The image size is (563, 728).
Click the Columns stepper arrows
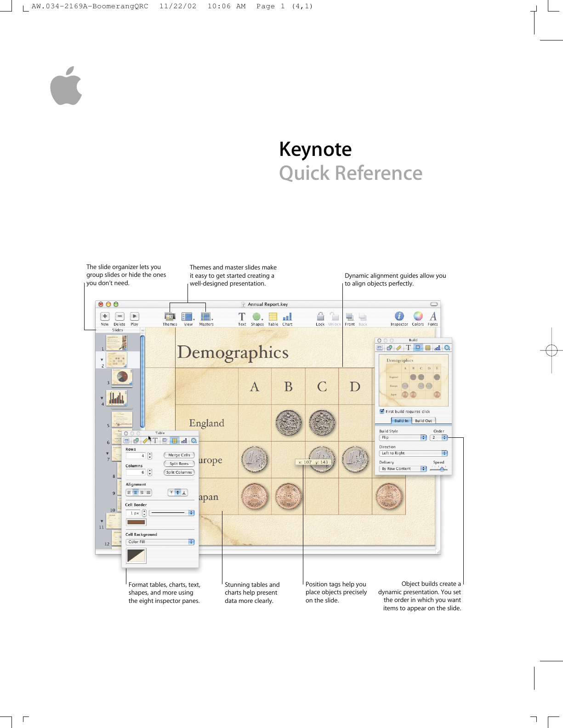click(x=150, y=472)
